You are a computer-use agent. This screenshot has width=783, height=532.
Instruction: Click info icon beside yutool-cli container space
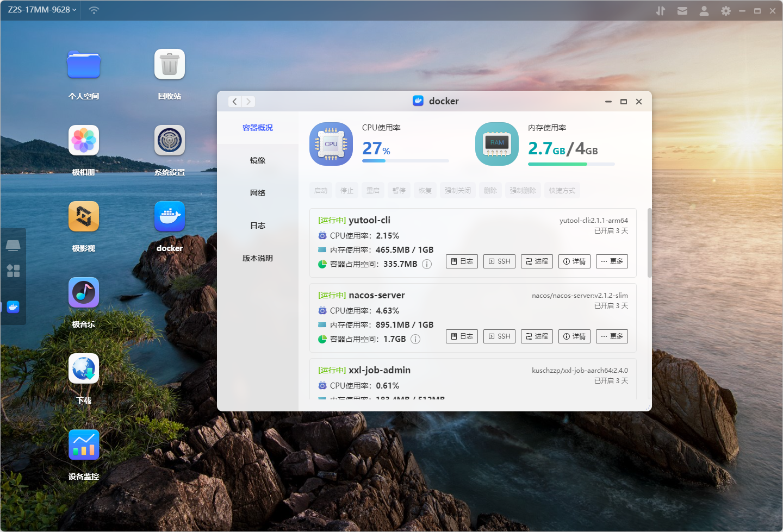(427, 264)
